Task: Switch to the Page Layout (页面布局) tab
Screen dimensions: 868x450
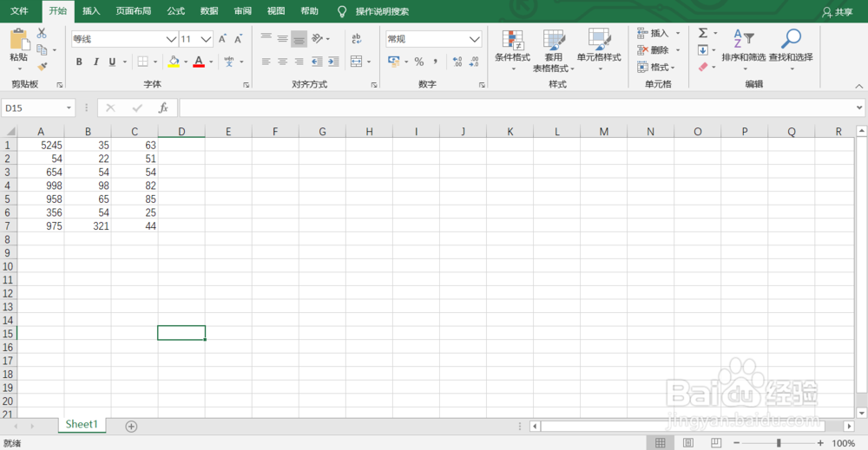Action: point(134,11)
